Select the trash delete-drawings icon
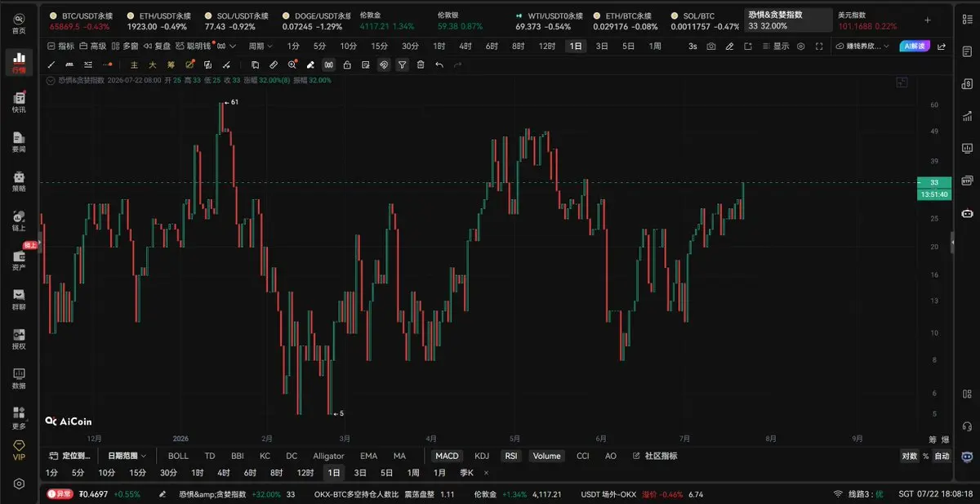 421,65
